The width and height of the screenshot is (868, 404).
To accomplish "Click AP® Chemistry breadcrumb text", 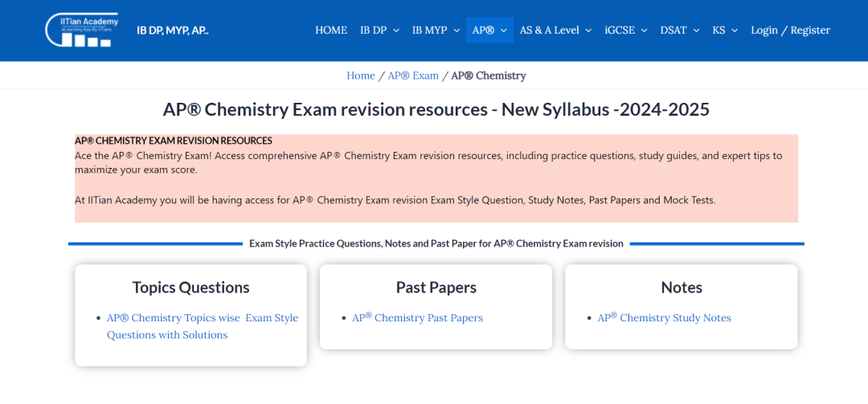I will [x=489, y=75].
